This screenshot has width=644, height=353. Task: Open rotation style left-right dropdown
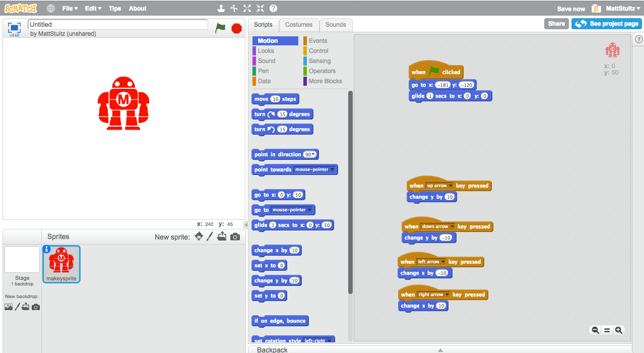coord(318,341)
